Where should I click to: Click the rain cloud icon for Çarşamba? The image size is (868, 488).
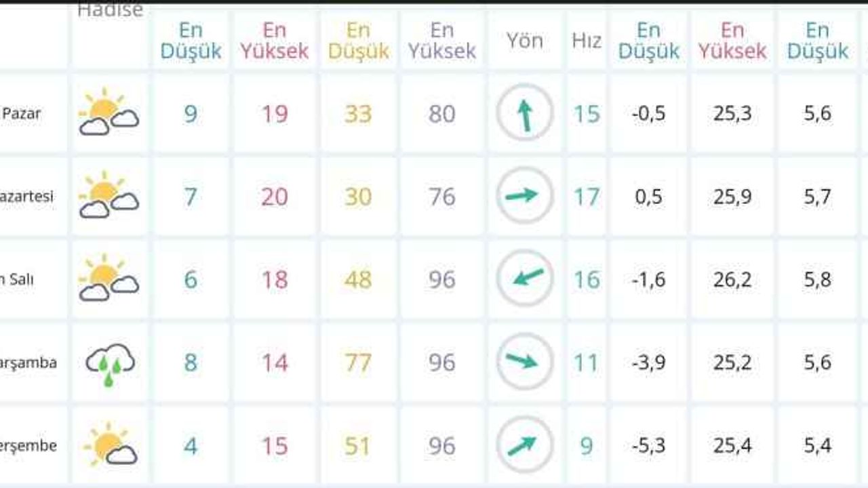pos(110,363)
